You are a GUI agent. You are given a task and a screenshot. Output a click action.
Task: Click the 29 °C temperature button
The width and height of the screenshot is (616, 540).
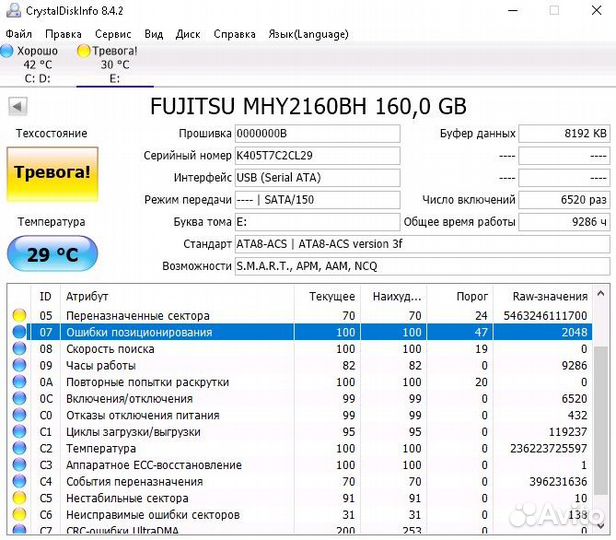pos(52,254)
